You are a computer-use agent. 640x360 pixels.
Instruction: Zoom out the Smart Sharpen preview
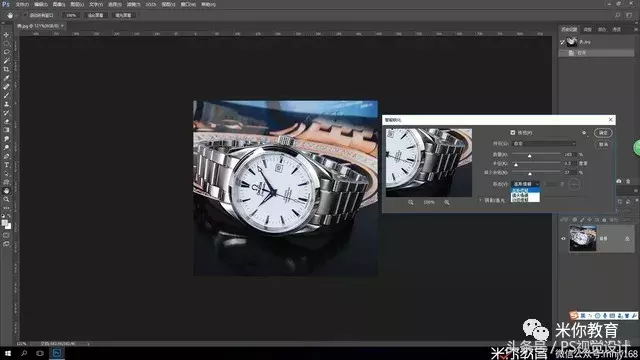click(411, 202)
